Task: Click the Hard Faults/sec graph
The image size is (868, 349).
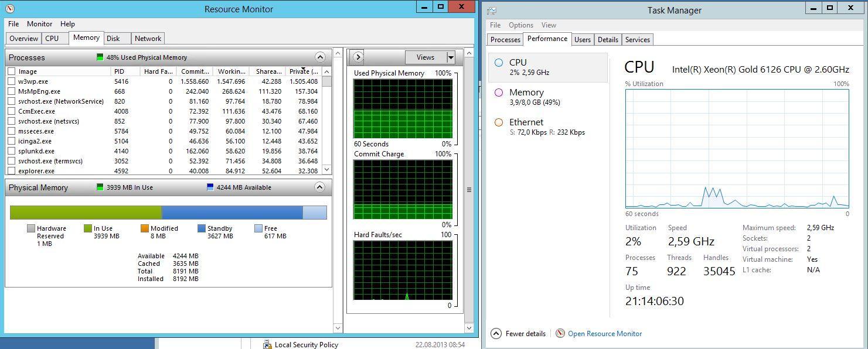Action: (403, 270)
